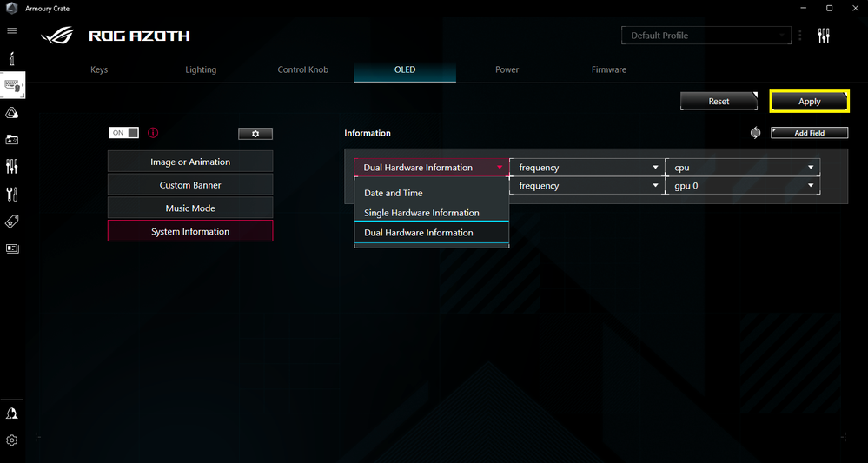
Task: Select the keyboard Device icon in the sidebar
Action: pos(12,85)
